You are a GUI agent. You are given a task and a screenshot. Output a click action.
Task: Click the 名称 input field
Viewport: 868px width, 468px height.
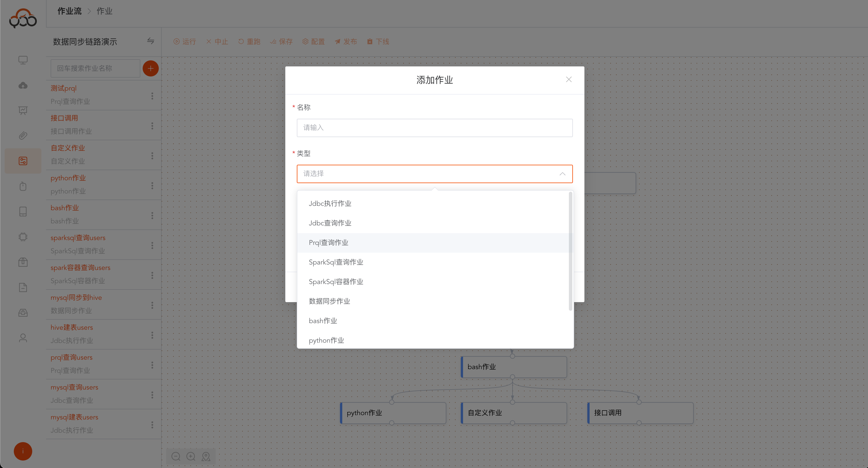[x=434, y=128]
